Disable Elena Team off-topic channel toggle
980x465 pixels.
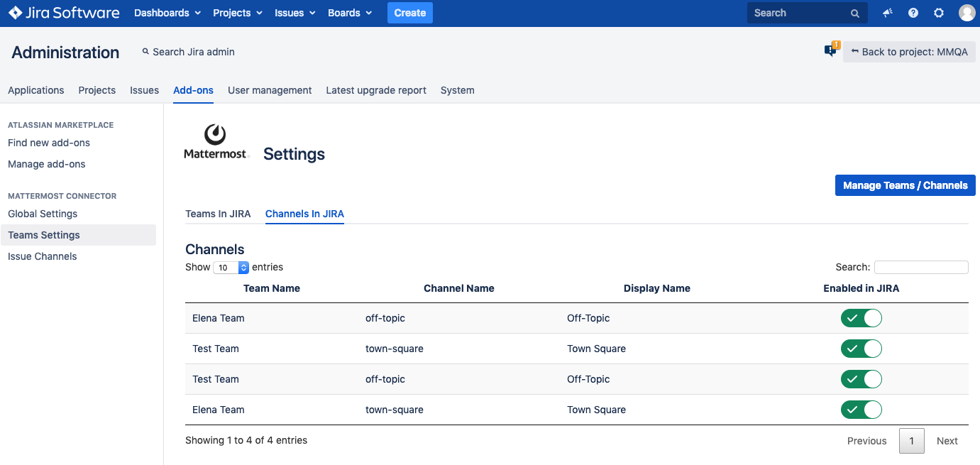pos(861,318)
